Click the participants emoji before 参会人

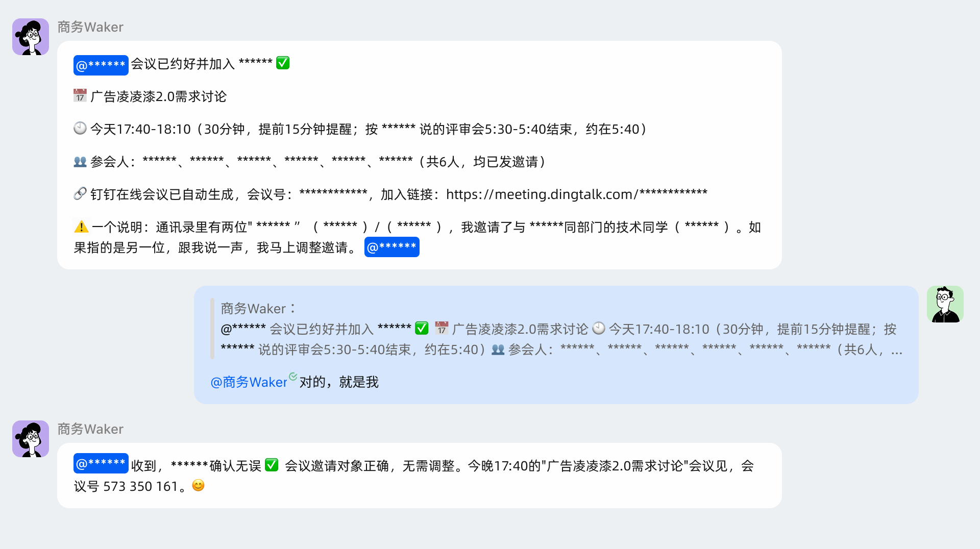point(80,161)
